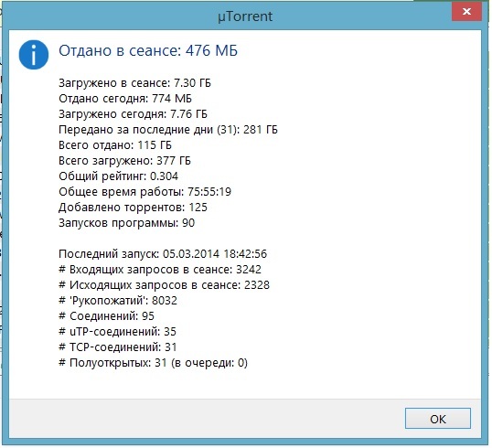Click the line '# Соединений: 95'
492x448 pixels.
pyautogui.click(x=107, y=316)
